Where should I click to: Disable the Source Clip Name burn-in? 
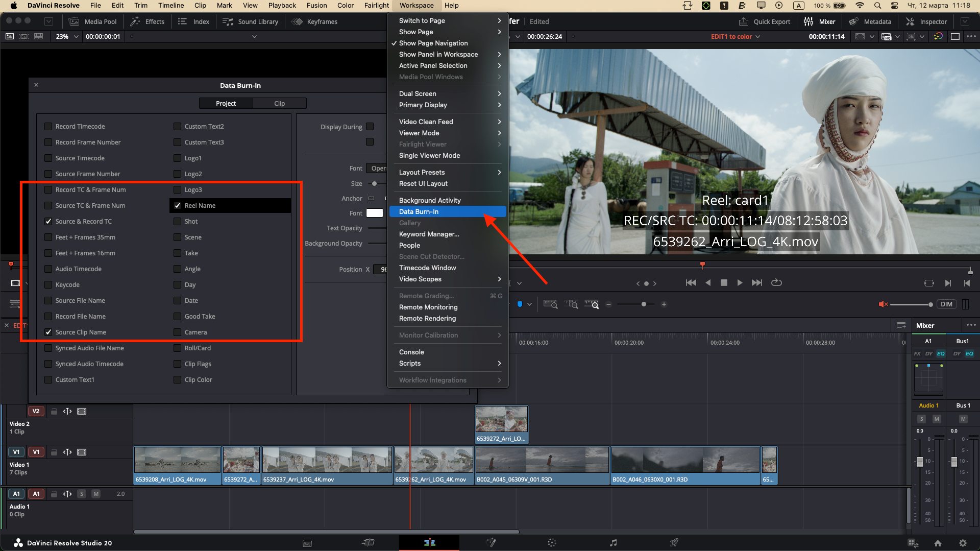click(x=48, y=332)
